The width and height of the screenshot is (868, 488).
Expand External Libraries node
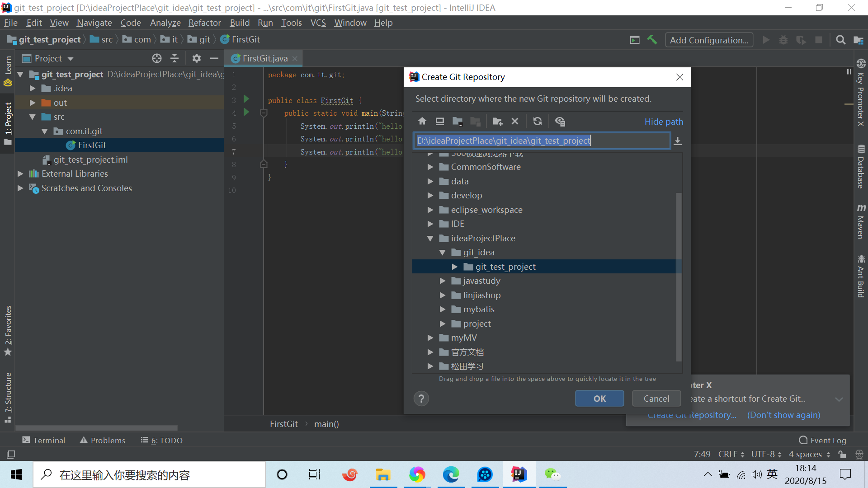pos(20,174)
